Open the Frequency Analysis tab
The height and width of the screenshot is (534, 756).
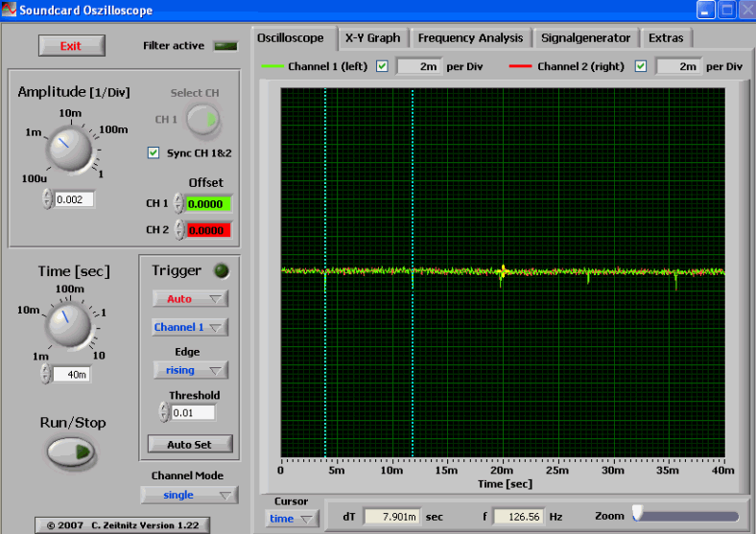click(x=470, y=38)
